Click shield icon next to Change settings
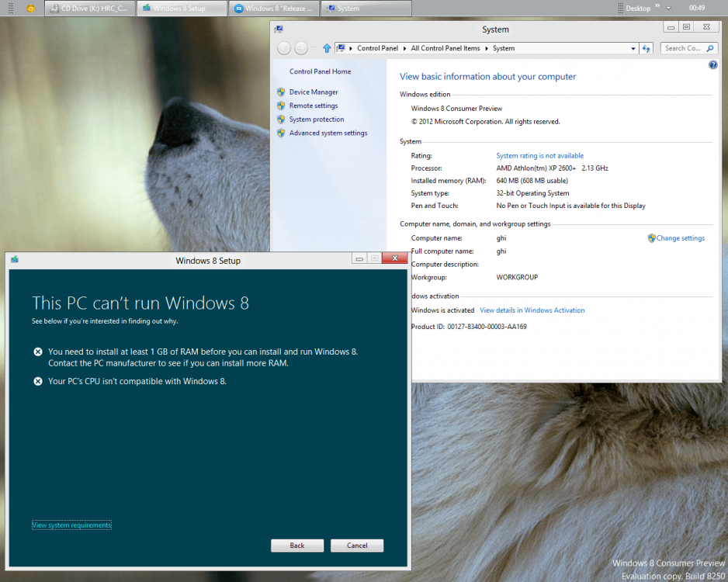This screenshot has width=728, height=582. (651, 238)
